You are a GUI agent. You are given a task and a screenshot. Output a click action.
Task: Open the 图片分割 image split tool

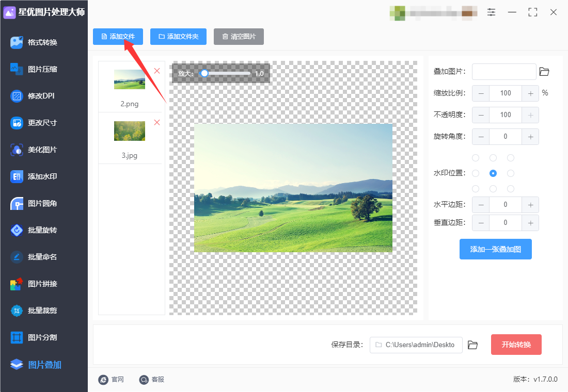point(34,337)
